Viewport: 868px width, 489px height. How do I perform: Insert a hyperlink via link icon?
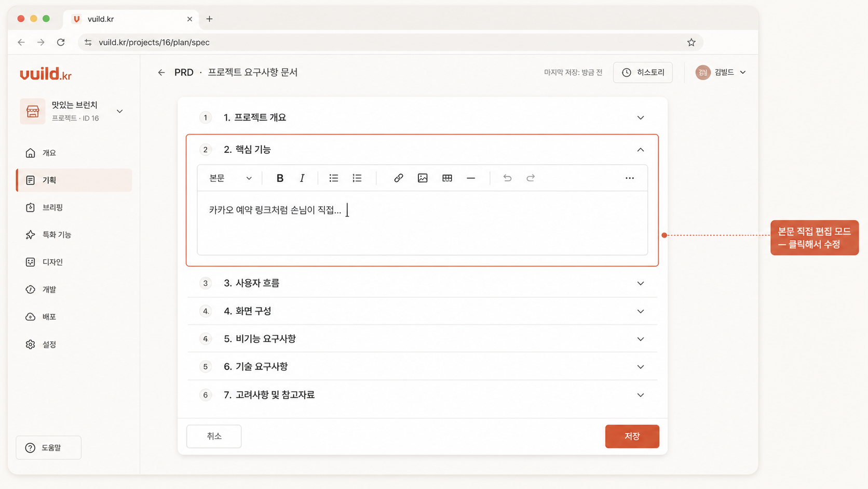(398, 178)
